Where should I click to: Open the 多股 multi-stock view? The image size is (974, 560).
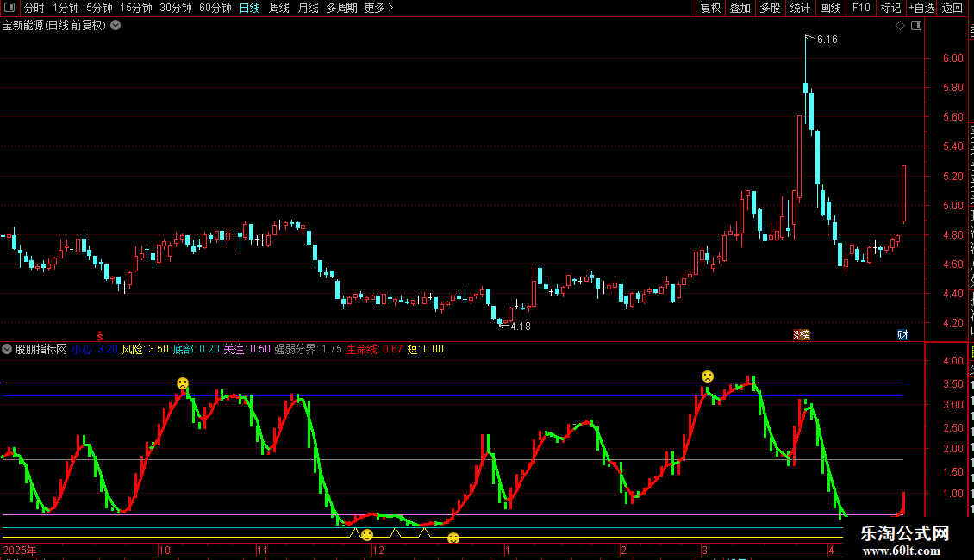coord(770,8)
